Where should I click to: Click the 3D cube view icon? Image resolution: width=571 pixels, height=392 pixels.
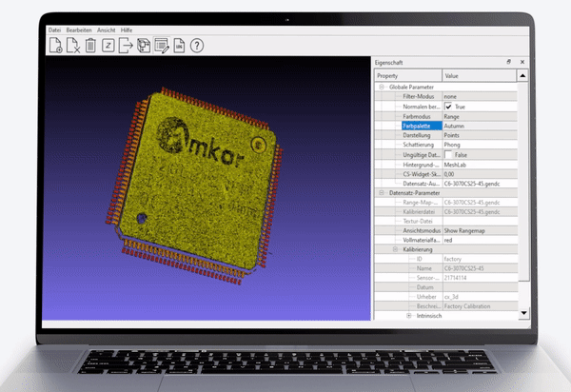(x=144, y=46)
